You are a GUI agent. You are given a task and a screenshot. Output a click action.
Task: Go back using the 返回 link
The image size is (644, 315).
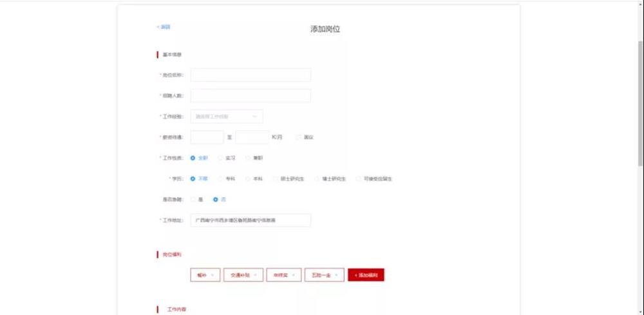[x=164, y=27]
